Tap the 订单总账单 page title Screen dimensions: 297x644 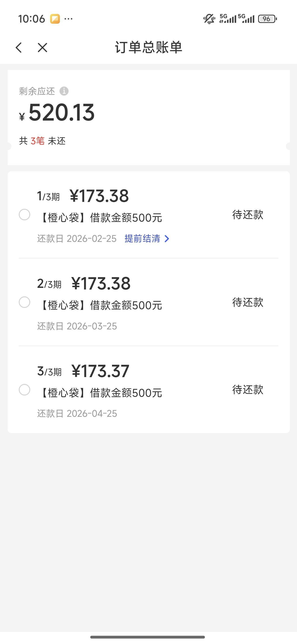click(x=148, y=47)
